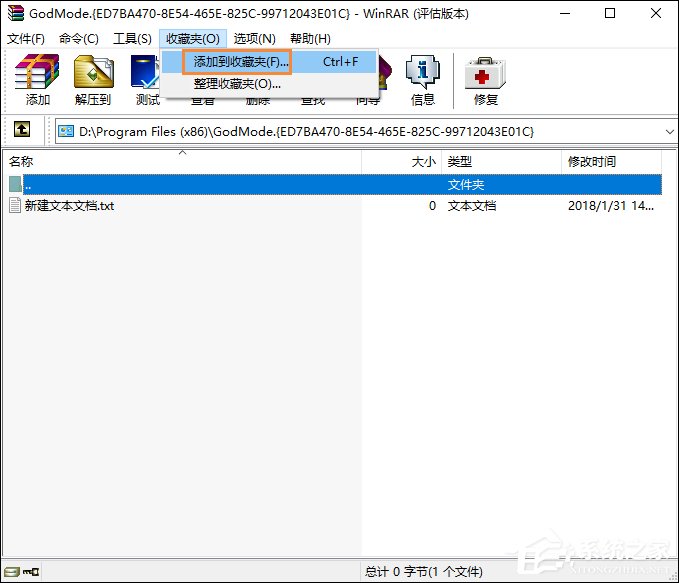Select the '..' parent folder row
This screenshot has width=679, height=583.
click(333, 185)
